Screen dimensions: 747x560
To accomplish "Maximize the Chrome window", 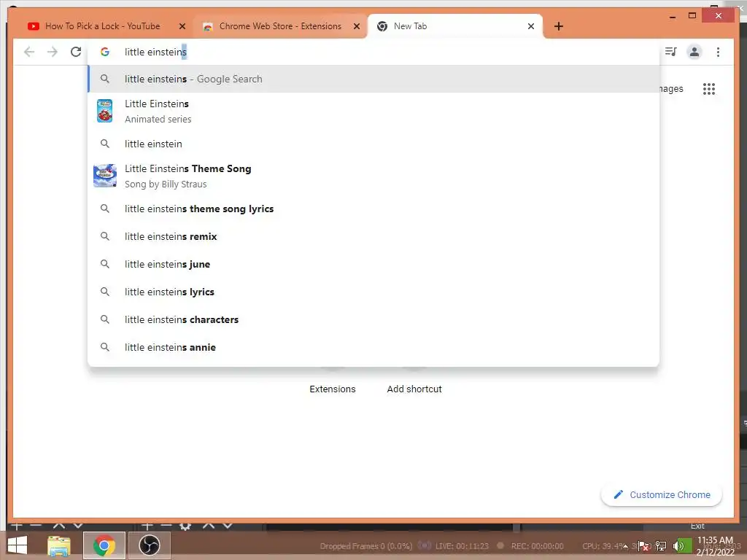I will pyautogui.click(x=692, y=16).
